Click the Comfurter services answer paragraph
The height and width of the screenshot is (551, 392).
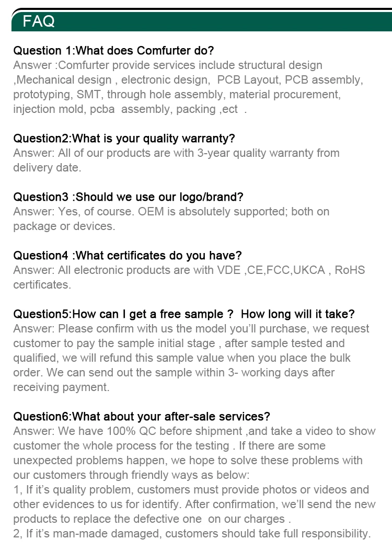click(x=188, y=87)
